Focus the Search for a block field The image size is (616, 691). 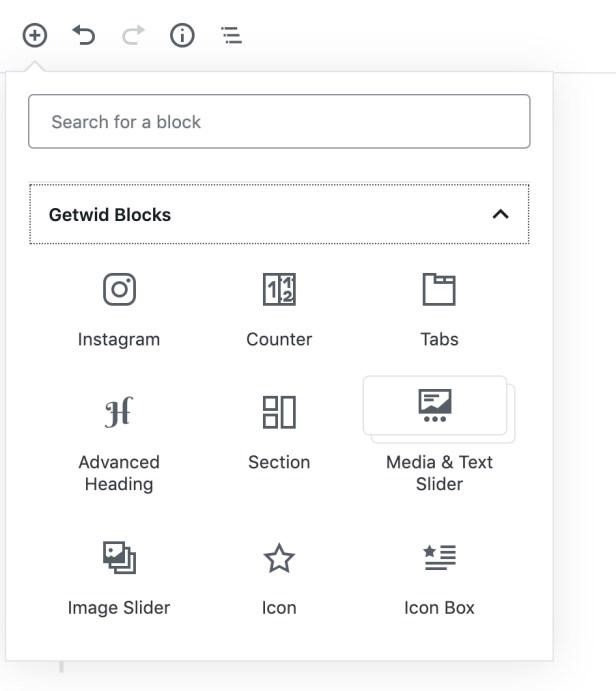tap(279, 121)
